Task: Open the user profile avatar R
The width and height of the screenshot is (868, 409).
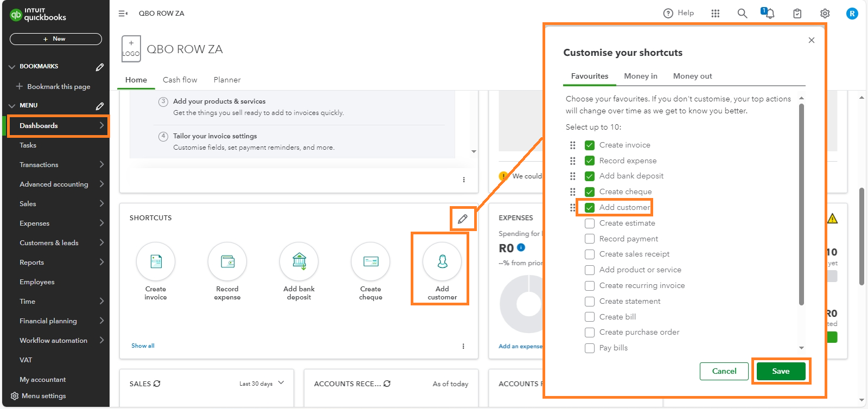Action: tap(852, 14)
